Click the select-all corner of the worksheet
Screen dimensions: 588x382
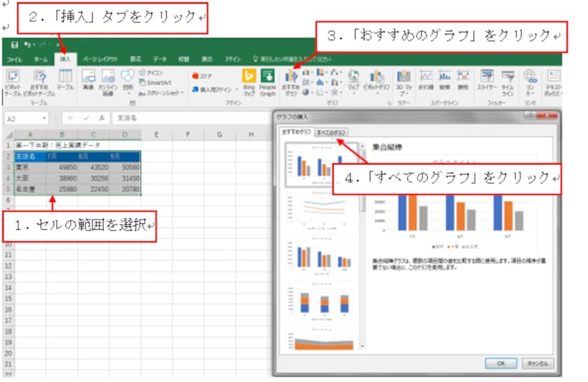tap(9, 135)
